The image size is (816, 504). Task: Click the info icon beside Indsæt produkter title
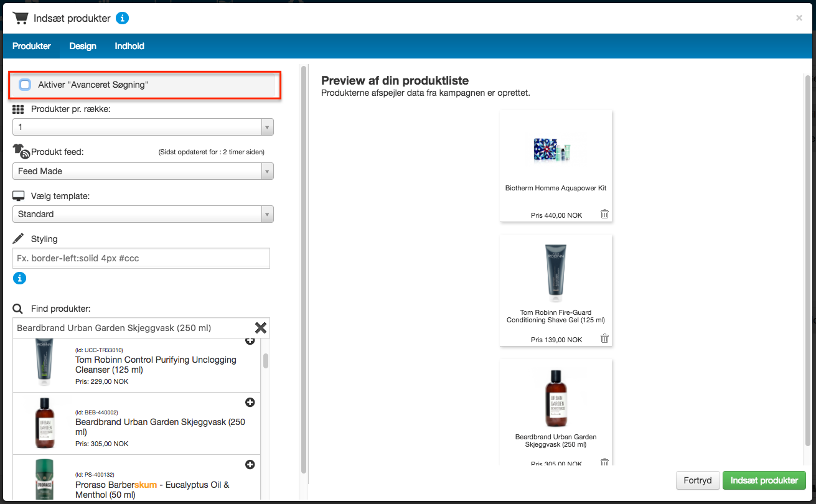pyautogui.click(x=123, y=18)
